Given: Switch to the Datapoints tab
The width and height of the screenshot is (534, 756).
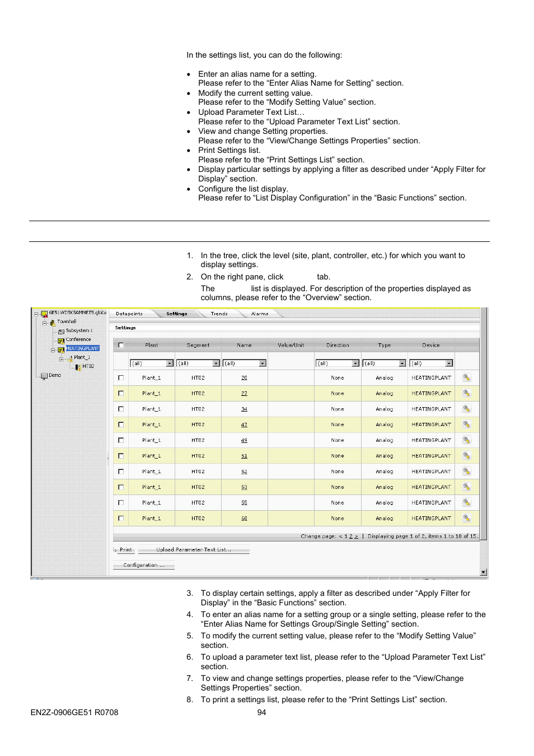Looking at the screenshot, I should [x=129, y=314].
